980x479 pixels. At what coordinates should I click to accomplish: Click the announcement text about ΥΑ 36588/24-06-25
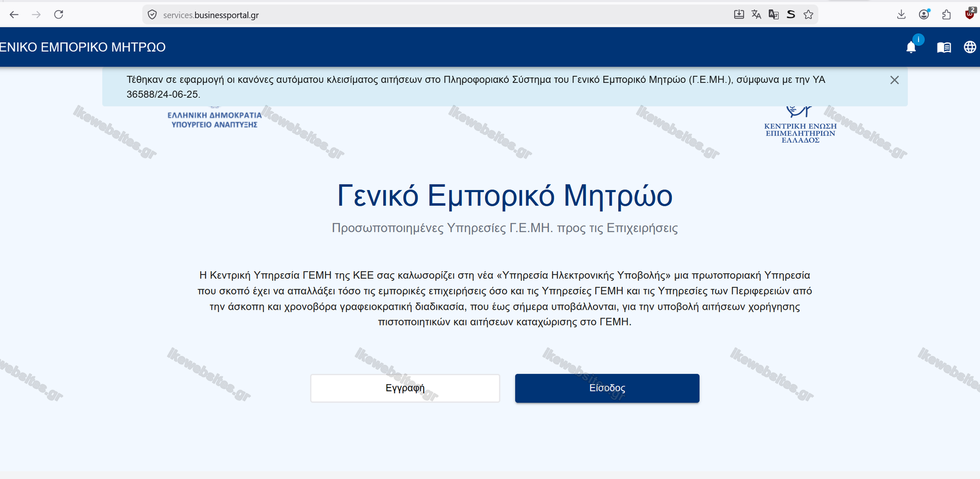tap(476, 87)
